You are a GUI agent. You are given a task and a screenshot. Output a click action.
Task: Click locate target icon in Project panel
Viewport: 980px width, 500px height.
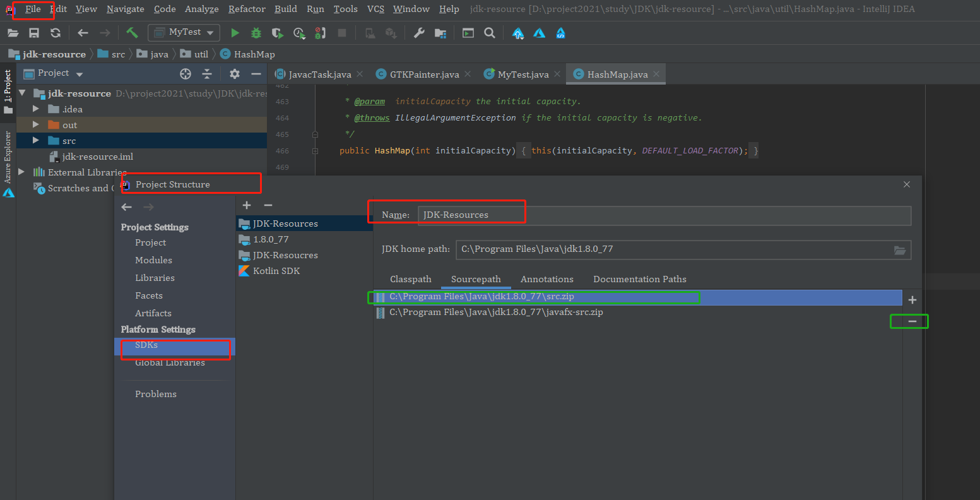click(x=186, y=74)
